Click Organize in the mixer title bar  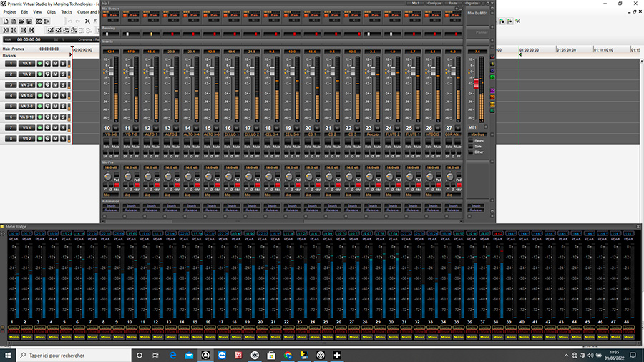point(472,4)
